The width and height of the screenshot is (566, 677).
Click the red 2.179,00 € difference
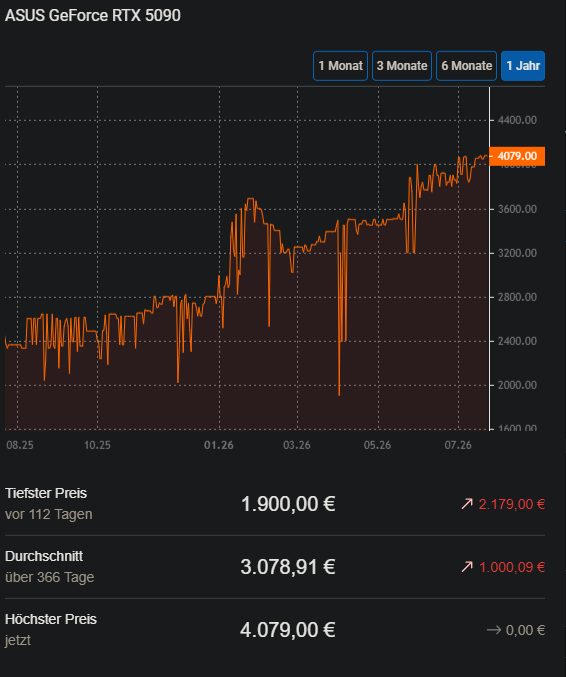click(512, 504)
